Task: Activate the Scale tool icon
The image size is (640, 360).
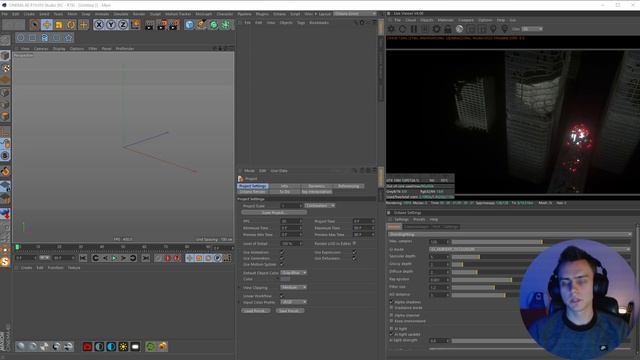Action: (x=59, y=25)
